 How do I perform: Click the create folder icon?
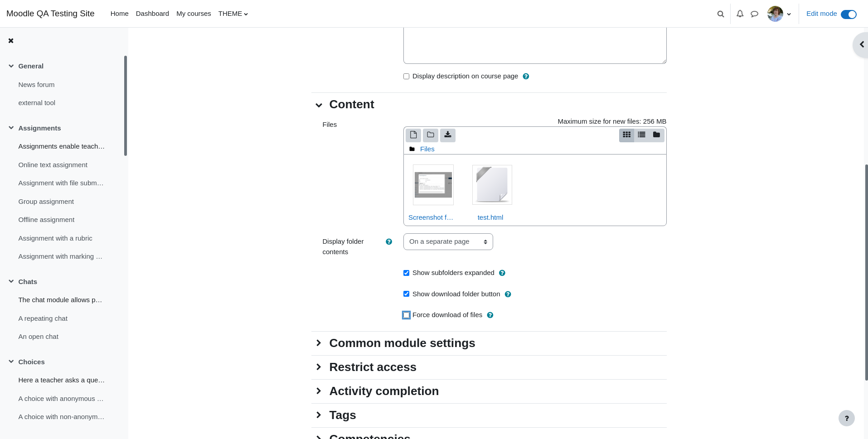click(x=430, y=135)
